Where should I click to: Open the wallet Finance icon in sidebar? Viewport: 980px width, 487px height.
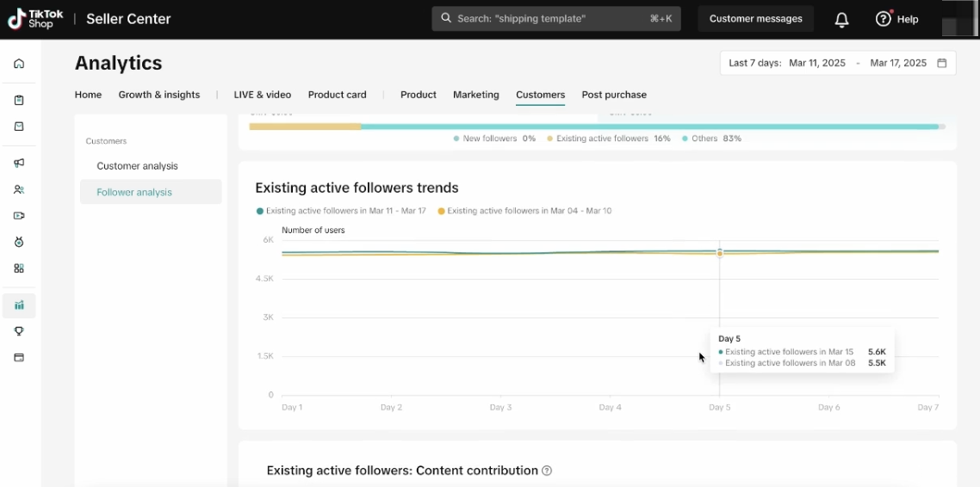[x=19, y=358]
